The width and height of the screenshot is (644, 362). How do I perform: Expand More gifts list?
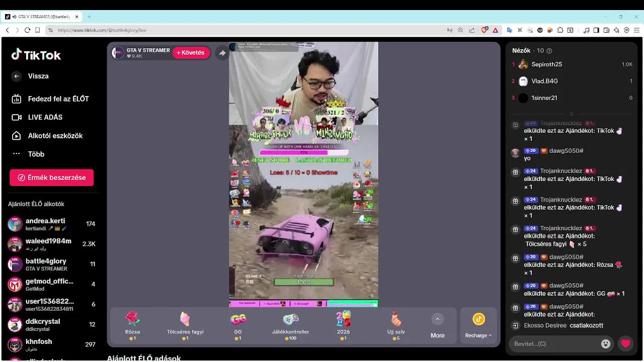click(x=438, y=326)
